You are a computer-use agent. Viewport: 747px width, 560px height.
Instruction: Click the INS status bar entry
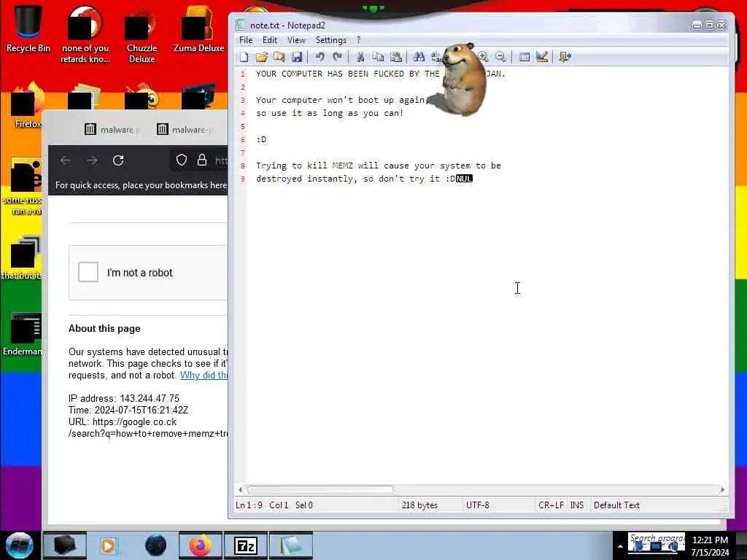click(x=576, y=505)
